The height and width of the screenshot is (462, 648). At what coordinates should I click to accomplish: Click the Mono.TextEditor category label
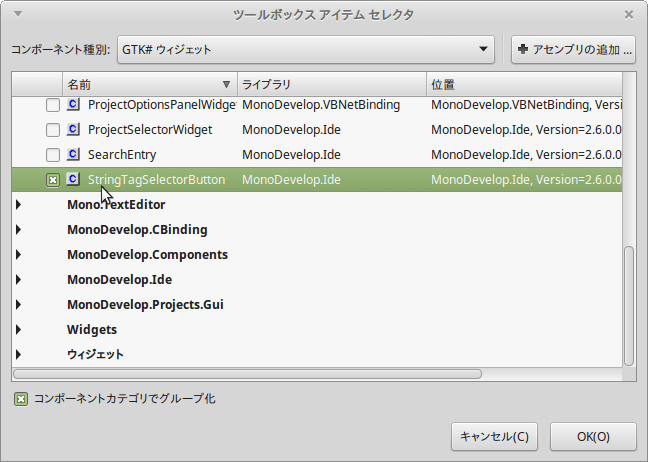click(116, 205)
